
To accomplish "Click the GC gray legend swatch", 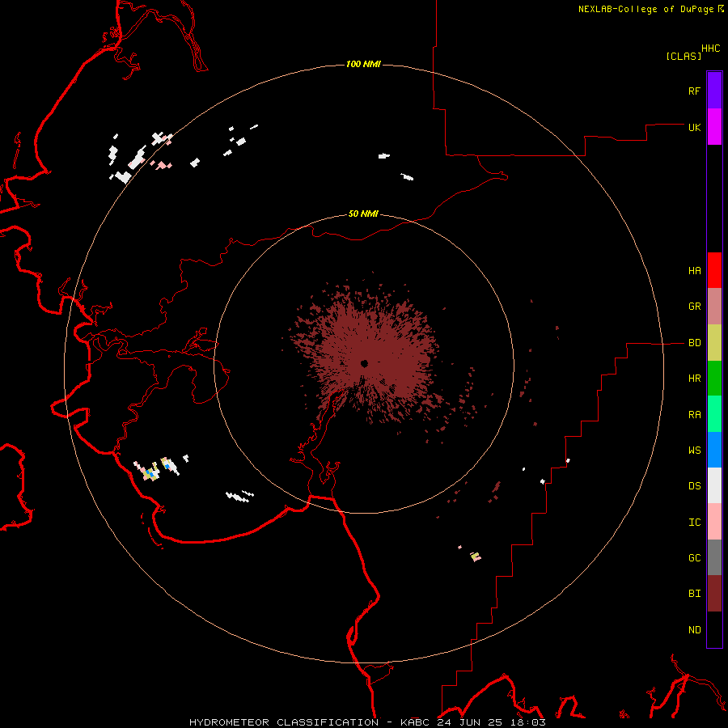I will click(x=714, y=557).
